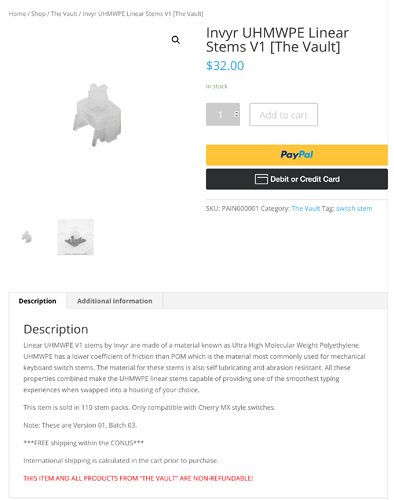Pay with the yellow PayPal button
Screen dimensions: 394x500
coord(297,155)
